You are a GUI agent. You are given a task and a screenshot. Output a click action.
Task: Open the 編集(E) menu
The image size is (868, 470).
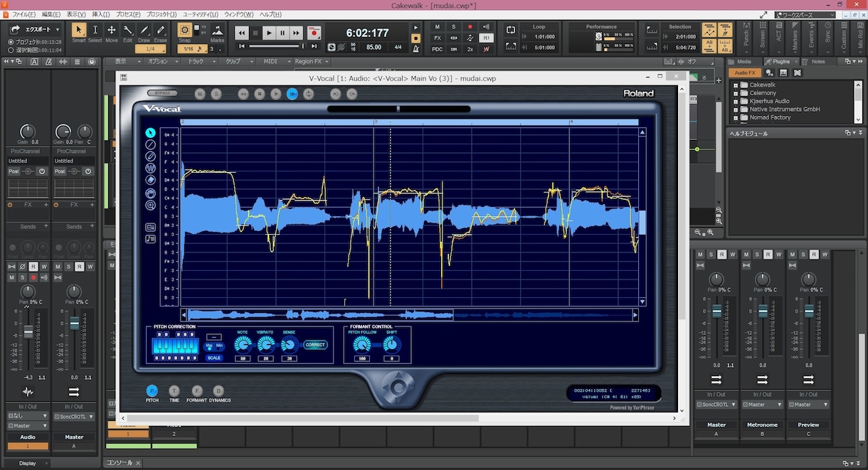(x=51, y=14)
